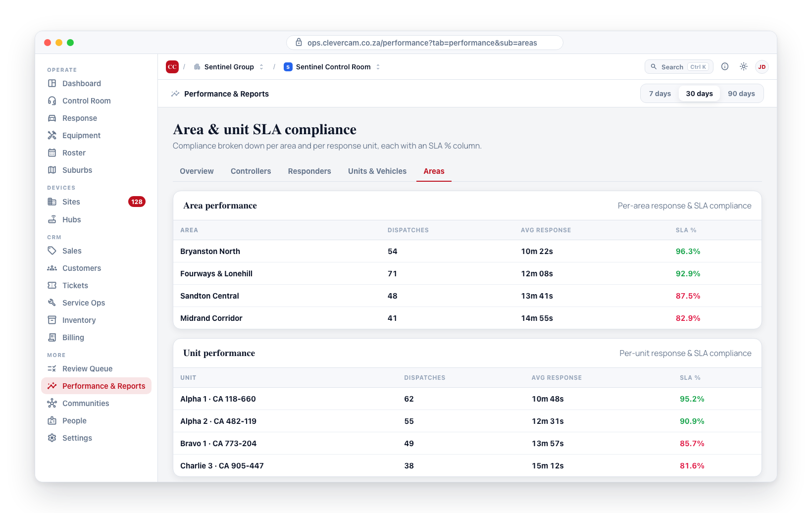Open the Response vehicle icon
This screenshot has height=513, width=812.
(x=52, y=118)
